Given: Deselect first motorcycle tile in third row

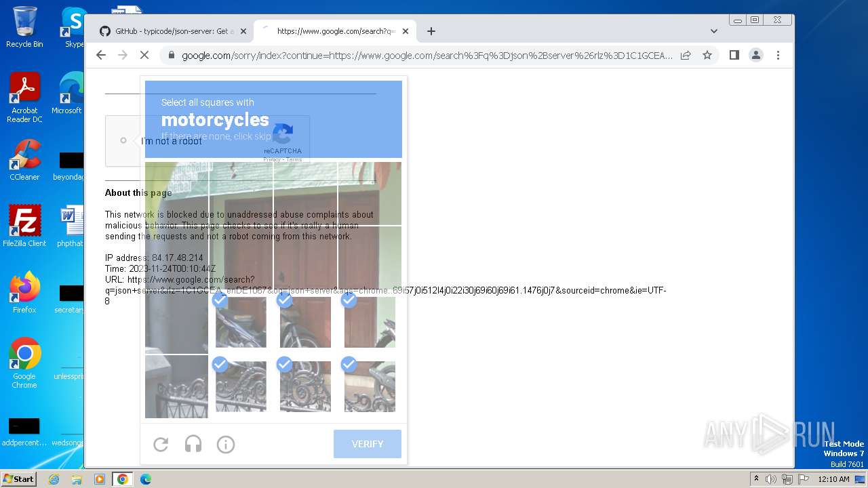Looking at the screenshot, I should 241,322.
